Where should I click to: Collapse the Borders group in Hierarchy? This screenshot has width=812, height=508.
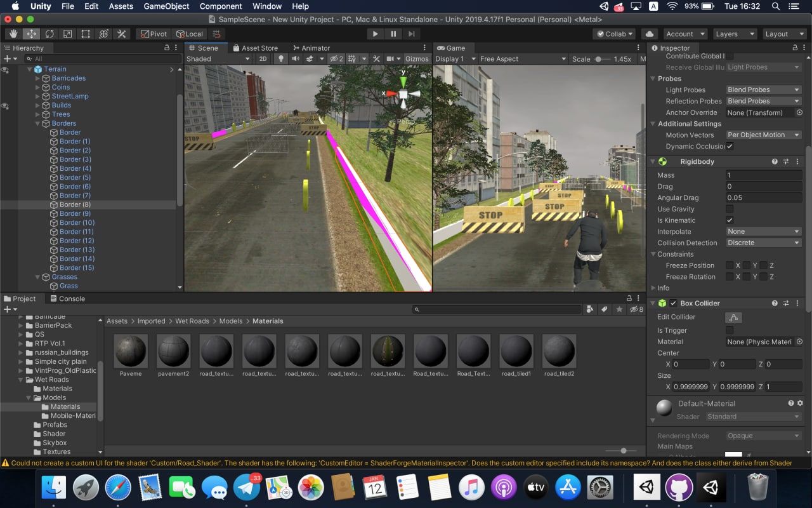point(38,123)
